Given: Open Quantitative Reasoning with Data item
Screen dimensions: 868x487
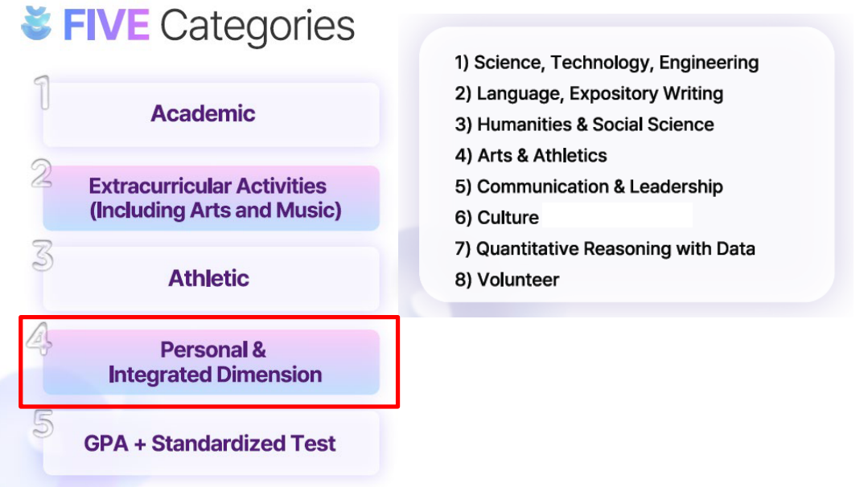Looking at the screenshot, I should 605,248.
